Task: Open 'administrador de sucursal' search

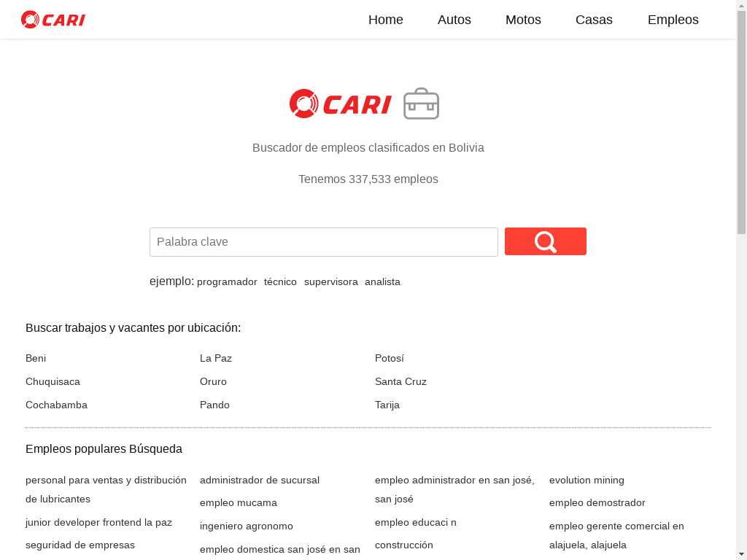Action: (x=259, y=480)
